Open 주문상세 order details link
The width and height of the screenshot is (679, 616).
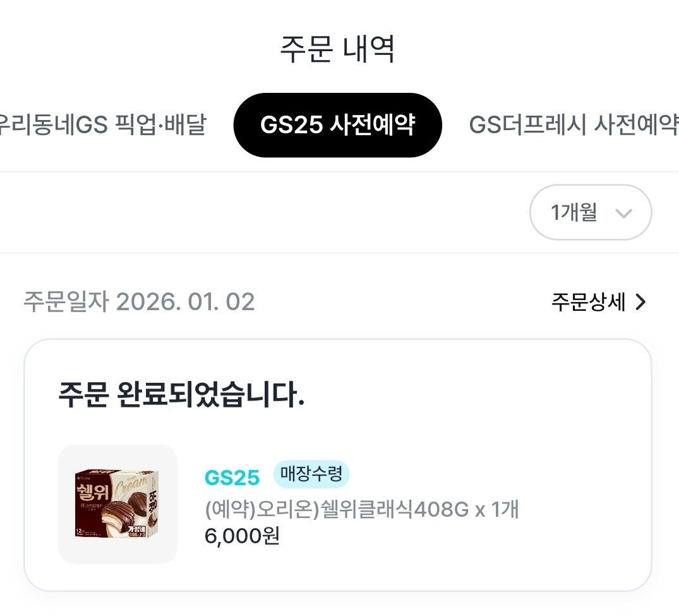point(589,302)
